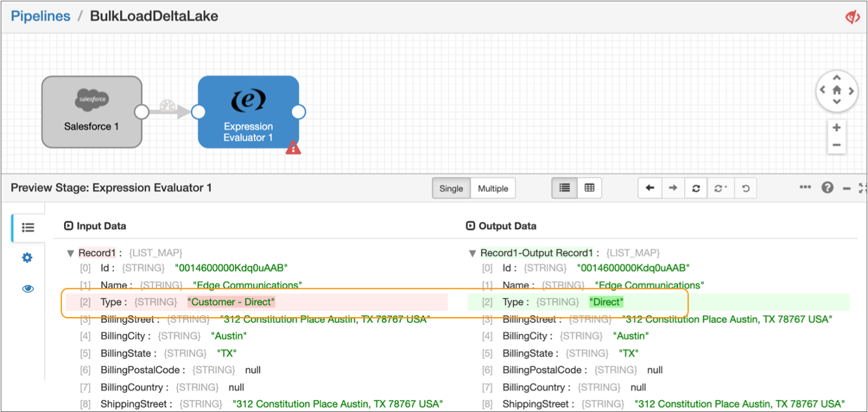Toggle list view for preview records
The image size is (868, 412).
tap(564, 188)
